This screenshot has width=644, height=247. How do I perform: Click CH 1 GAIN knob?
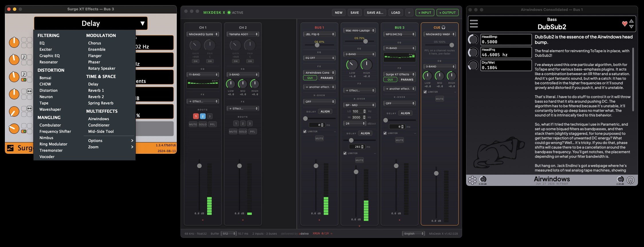pos(195,45)
